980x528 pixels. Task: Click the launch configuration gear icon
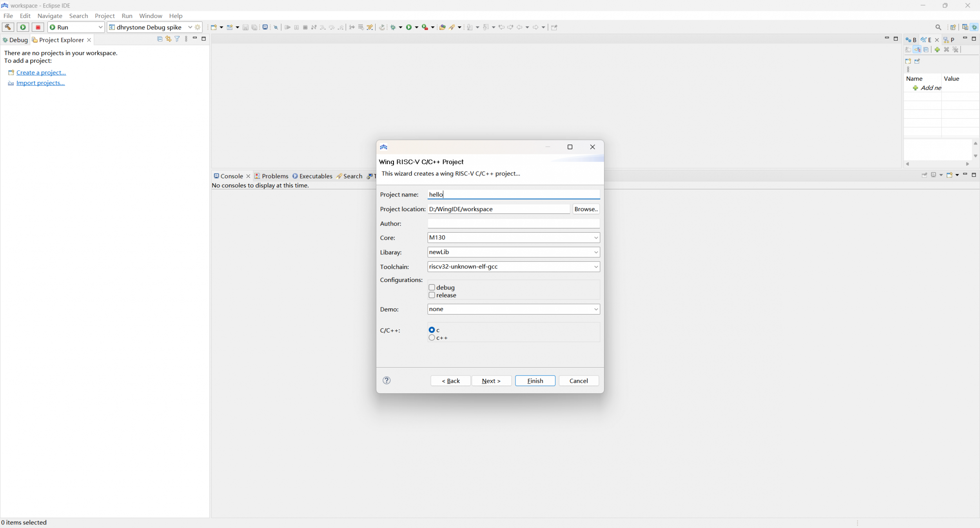tap(198, 27)
